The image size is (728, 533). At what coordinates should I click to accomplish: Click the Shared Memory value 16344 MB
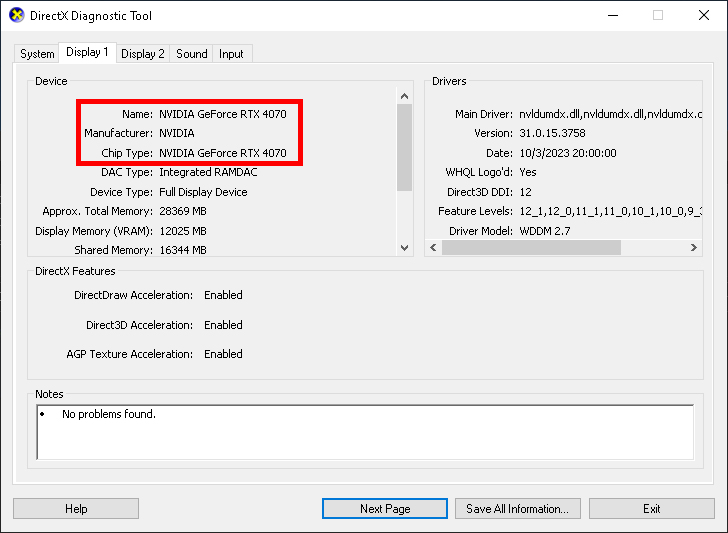pyautogui.click(x=183, y=250)
